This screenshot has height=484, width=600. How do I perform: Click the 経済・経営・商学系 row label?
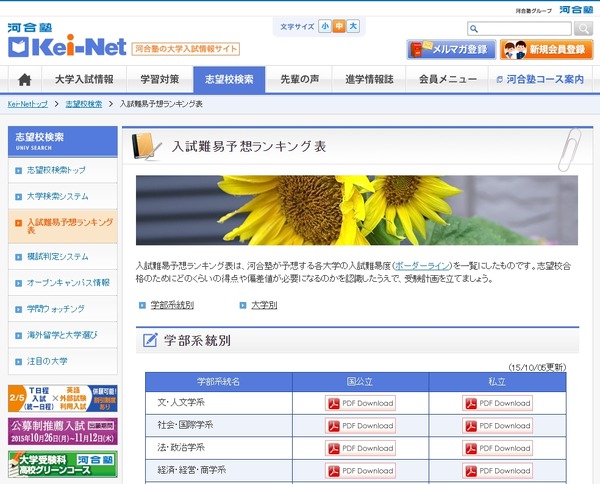[x=192, y=470]
